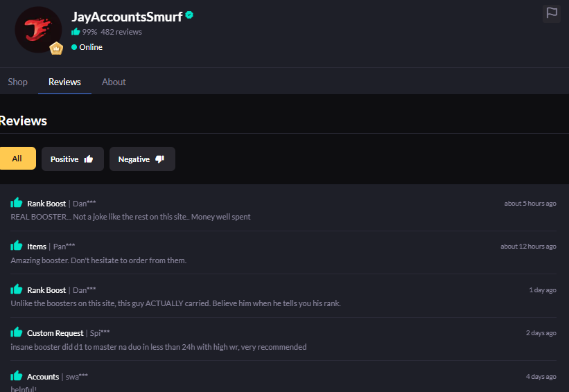Click 'Rank Boost' label from 5 hours ago
The height and width of the screenshot is (392, 569).
click(46, 204)
